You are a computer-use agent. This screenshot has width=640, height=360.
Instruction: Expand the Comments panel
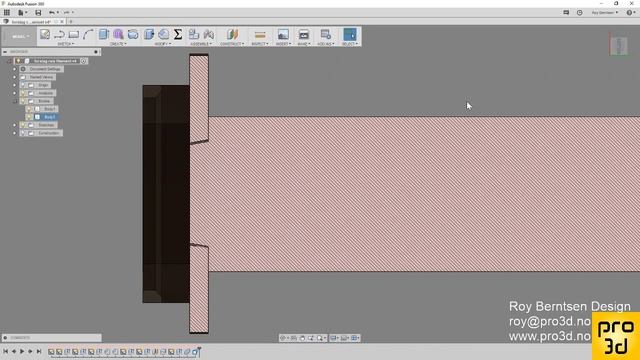[5, 338]
